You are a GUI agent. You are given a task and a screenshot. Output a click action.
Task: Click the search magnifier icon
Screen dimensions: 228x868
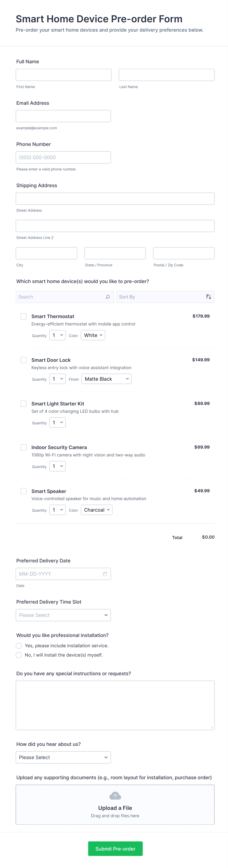point(108,297)
